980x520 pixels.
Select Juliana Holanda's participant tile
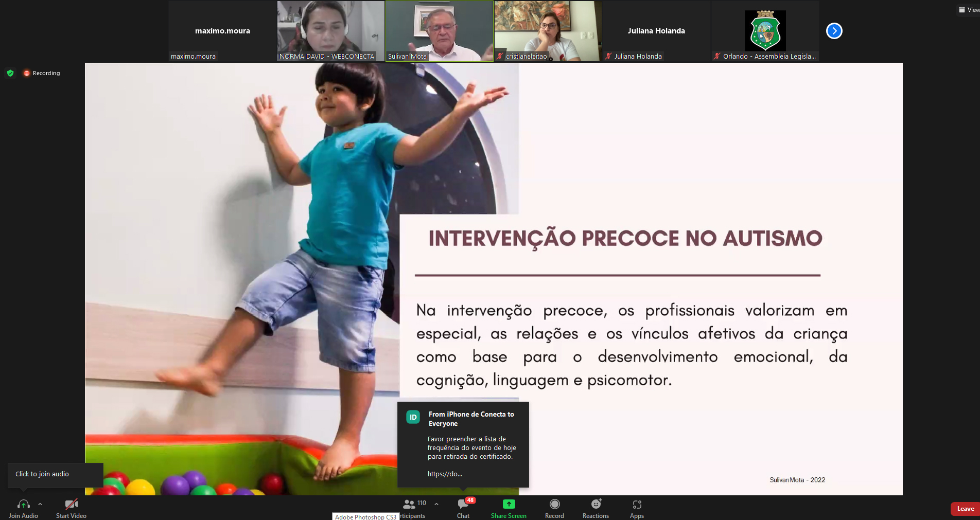pyautogui.click(x=656, y=31)
